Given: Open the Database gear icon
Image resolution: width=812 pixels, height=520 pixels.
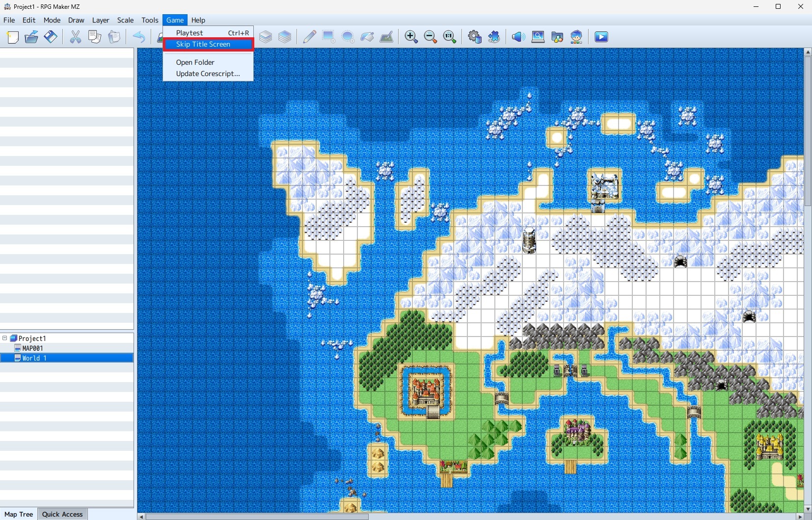Looking at the screenshot, I should (475, 37).
